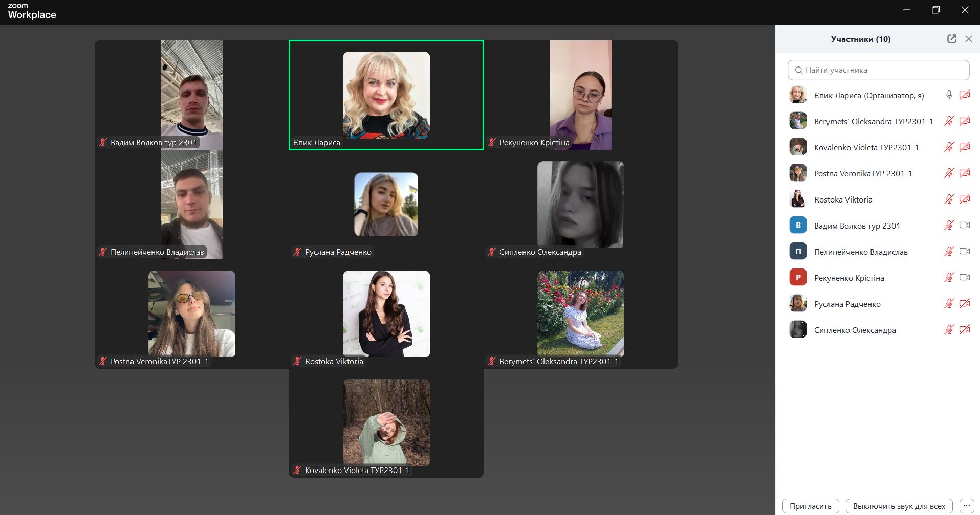The height and width of the screenshot is (515, 980).
Task: Select Rostoka Viktoria name in participants list
Action: click(843, 200)
